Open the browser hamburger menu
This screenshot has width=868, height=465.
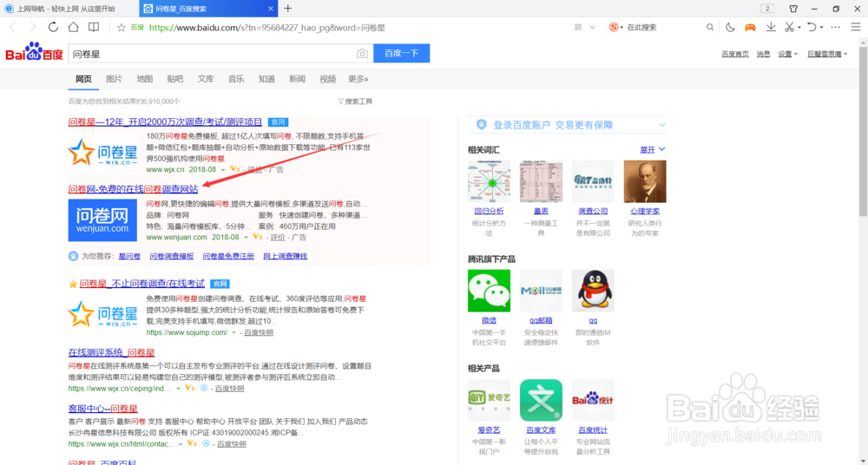click(x=856, y=27)
